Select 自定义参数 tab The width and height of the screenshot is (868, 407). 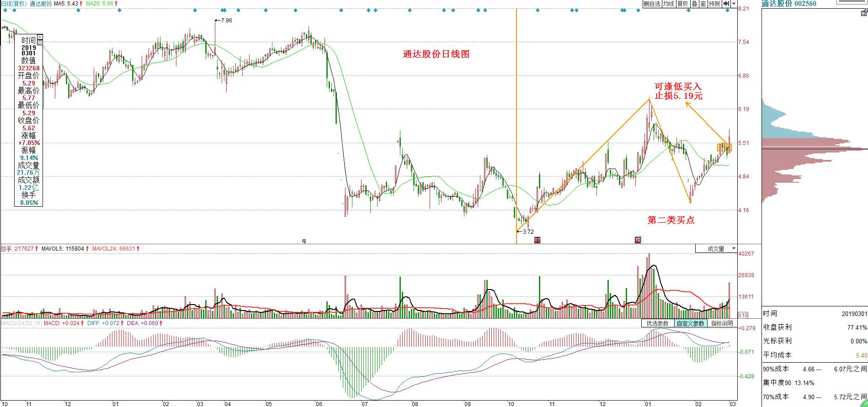[x=691, y=323]
